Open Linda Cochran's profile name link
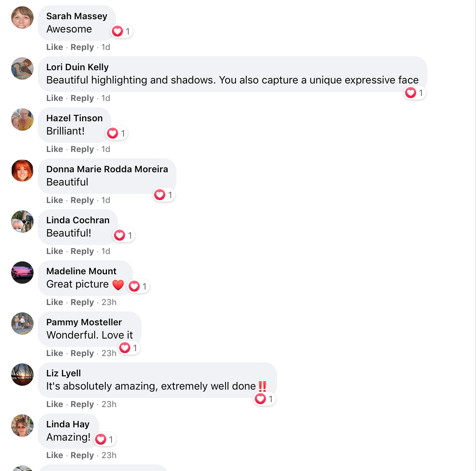 pyautogui.click(x=78, y=220)
